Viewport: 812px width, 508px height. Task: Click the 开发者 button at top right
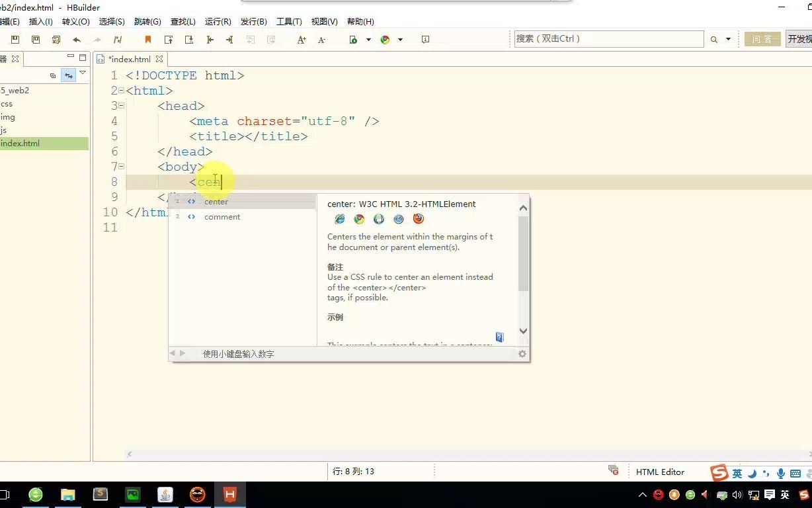(799, 39)
